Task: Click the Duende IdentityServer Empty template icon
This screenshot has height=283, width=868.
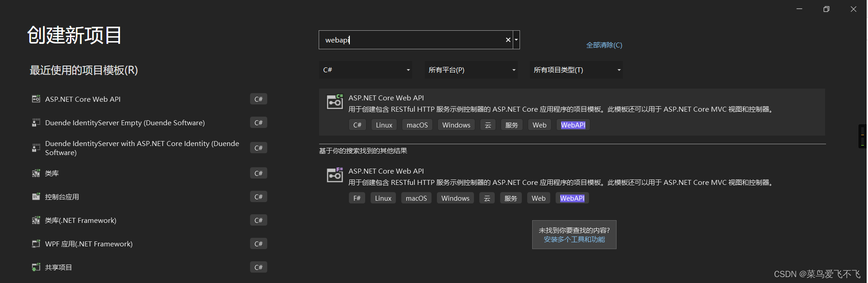Action: coord(36,123)
